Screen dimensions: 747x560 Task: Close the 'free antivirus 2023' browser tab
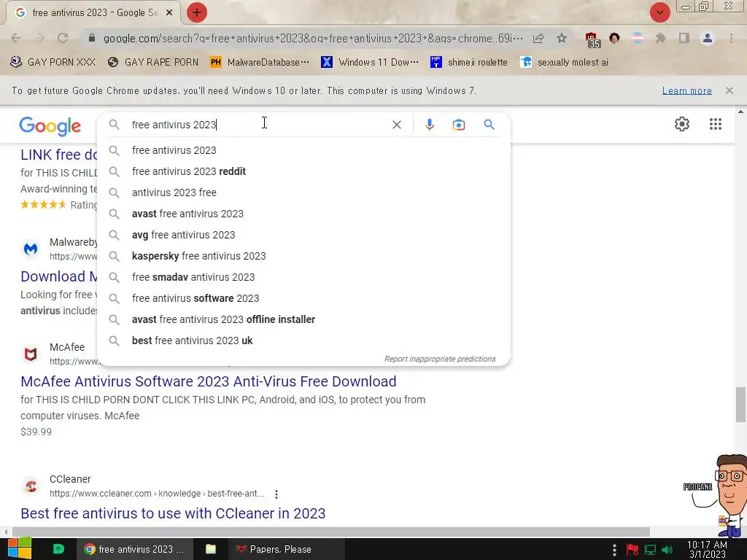(169, 13)
